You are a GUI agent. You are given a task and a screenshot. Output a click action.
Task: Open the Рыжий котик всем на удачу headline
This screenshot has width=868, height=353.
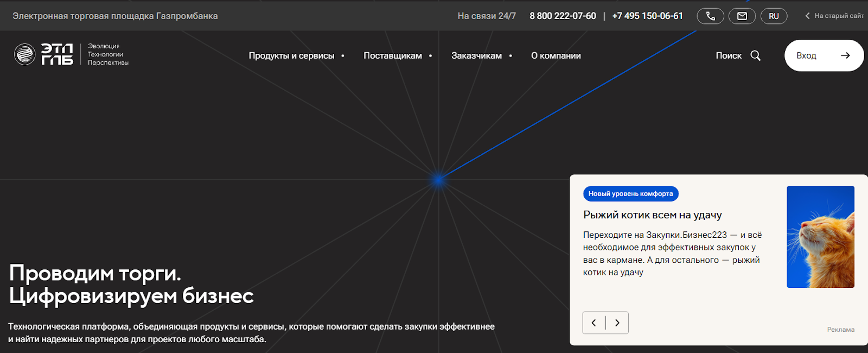[652, 215]
